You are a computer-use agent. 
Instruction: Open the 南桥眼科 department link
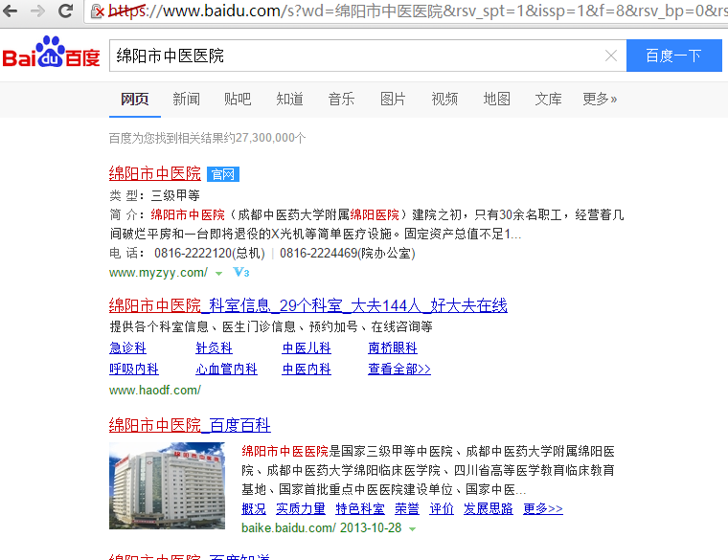point(393,348)
